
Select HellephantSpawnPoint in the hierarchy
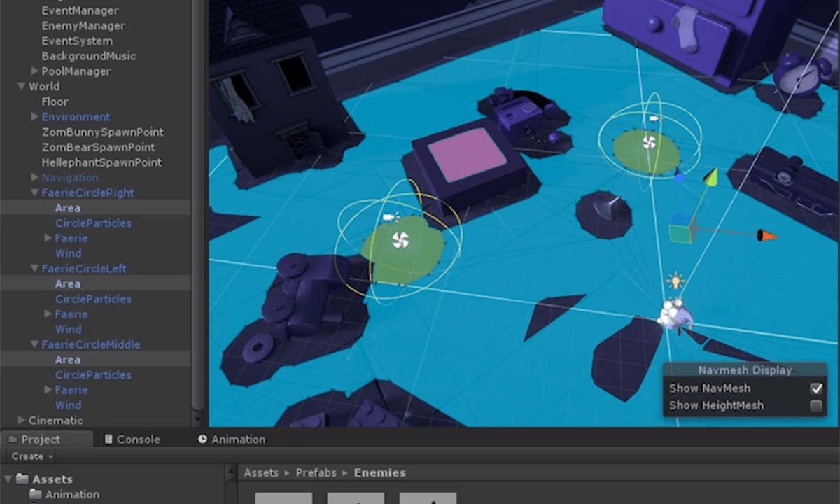click(x=101, y=162)
